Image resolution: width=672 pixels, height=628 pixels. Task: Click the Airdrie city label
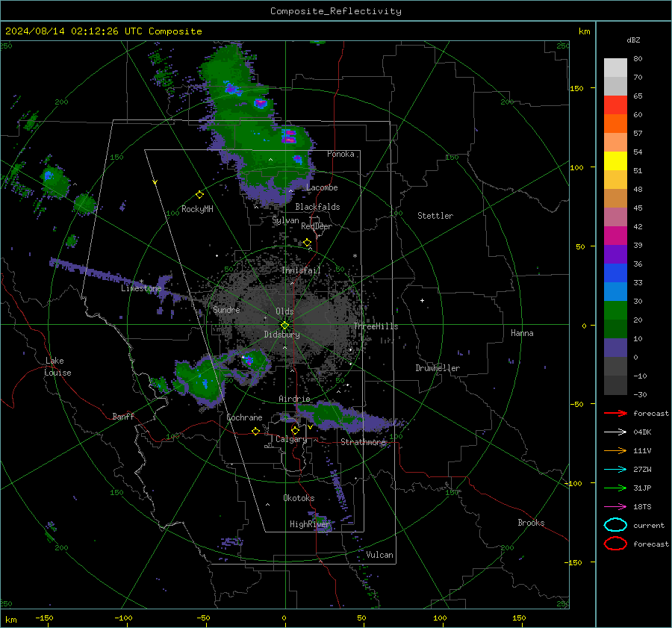pyautogui.click(x=294, y=399)
